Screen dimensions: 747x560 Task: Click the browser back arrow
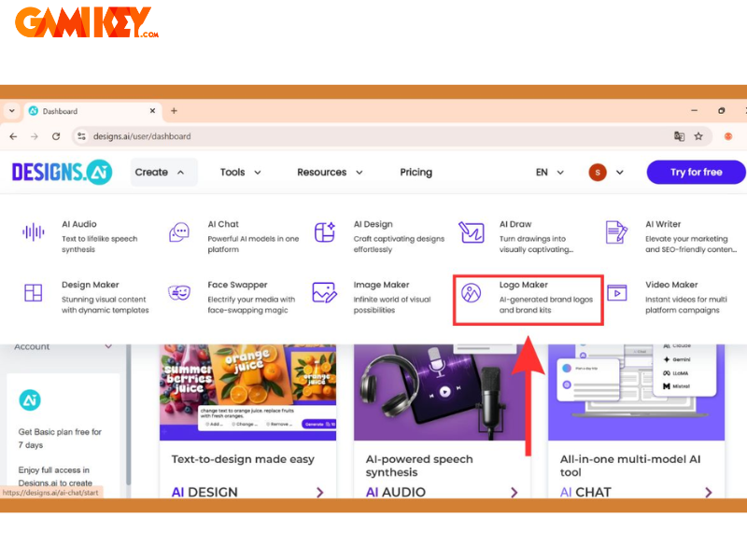13,136
